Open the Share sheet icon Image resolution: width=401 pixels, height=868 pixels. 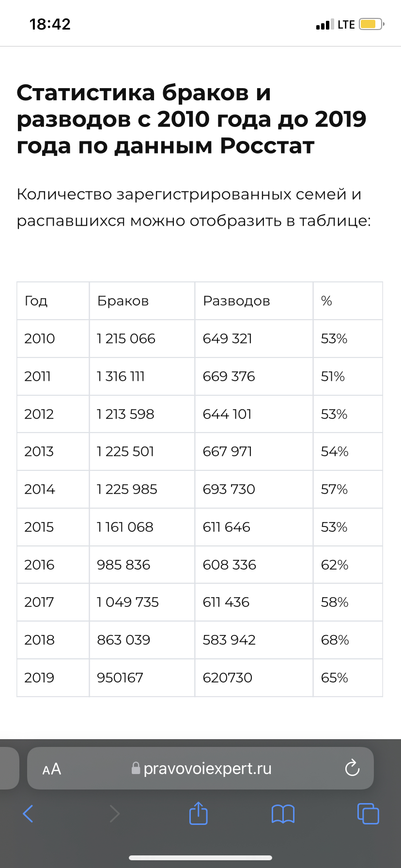(x=198, y=813)
